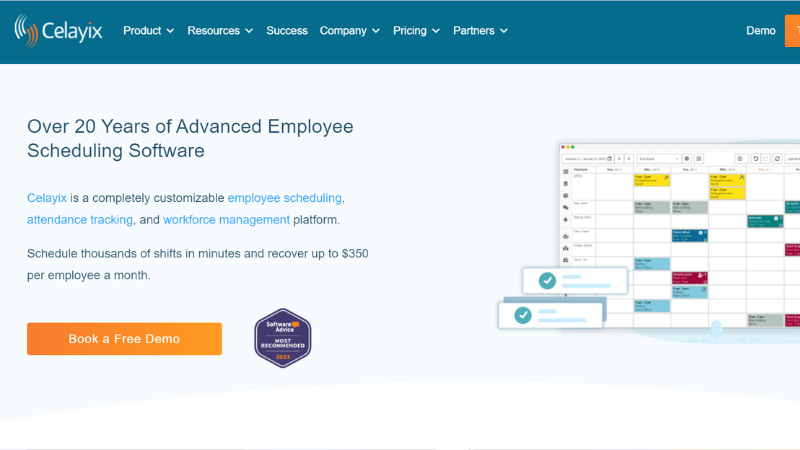Open the Demo link in the header

761,31
